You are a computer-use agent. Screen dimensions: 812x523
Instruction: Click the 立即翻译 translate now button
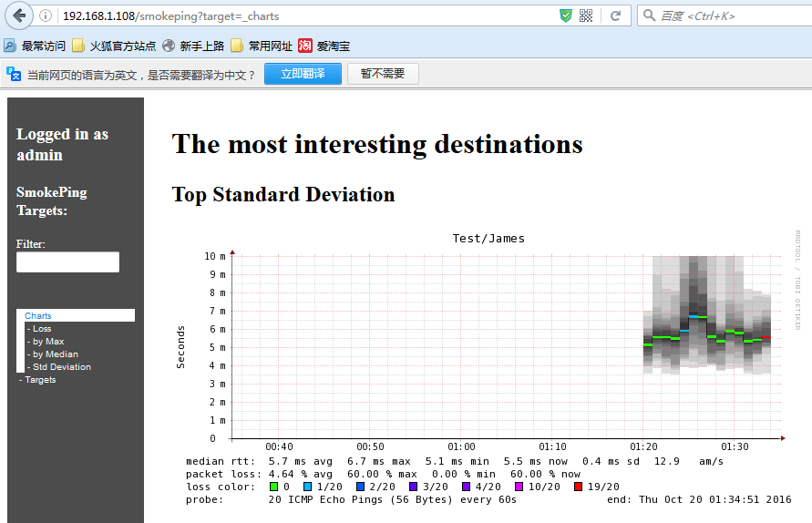coord(302,74)
